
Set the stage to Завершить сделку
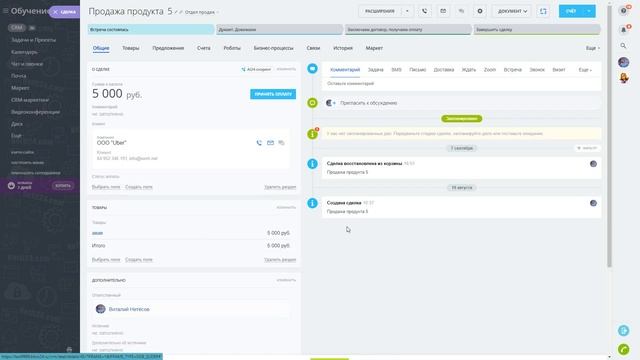537,29
